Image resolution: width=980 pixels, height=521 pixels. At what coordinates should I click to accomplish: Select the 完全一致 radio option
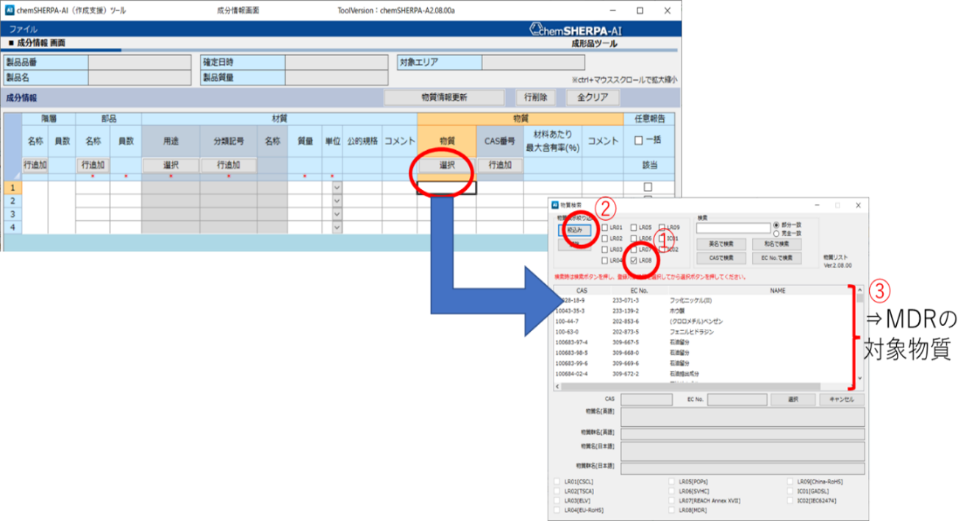point(776,233)
